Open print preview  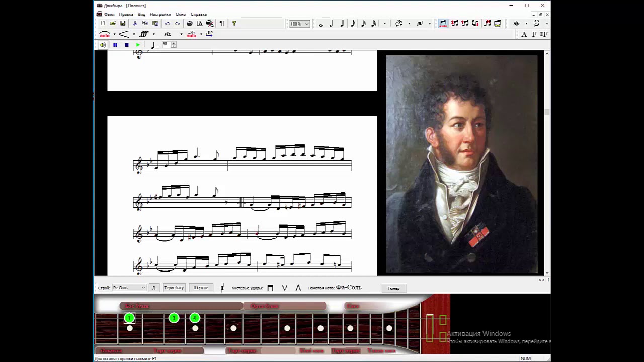pos(200,23)
